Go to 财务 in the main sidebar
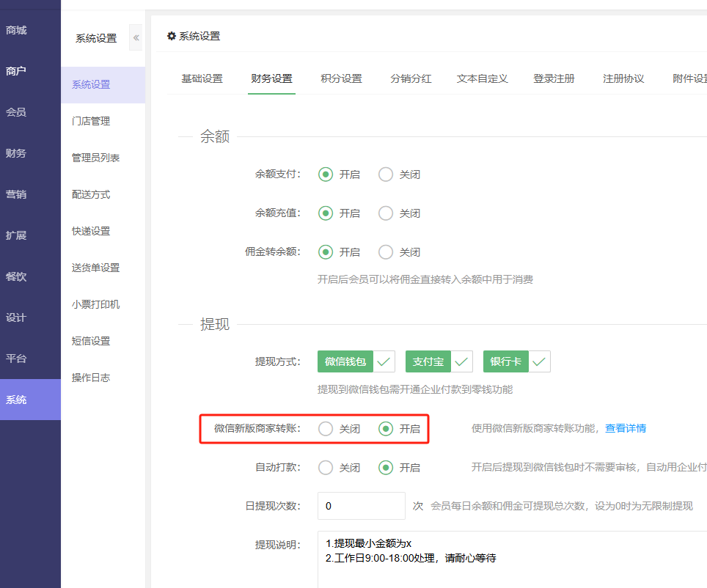 coord(16,153)
